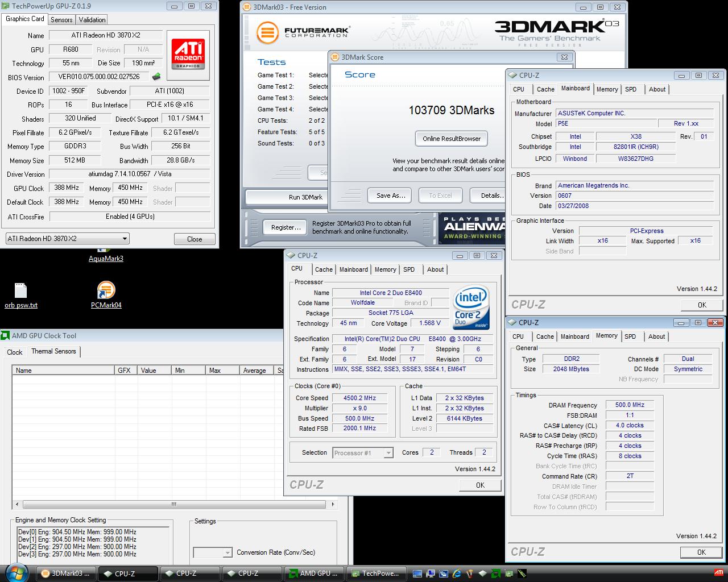Open the SPD tab in CPU-Z Mainboard window
The height and width of the screenshot is (582, 728).
(631, 89)
